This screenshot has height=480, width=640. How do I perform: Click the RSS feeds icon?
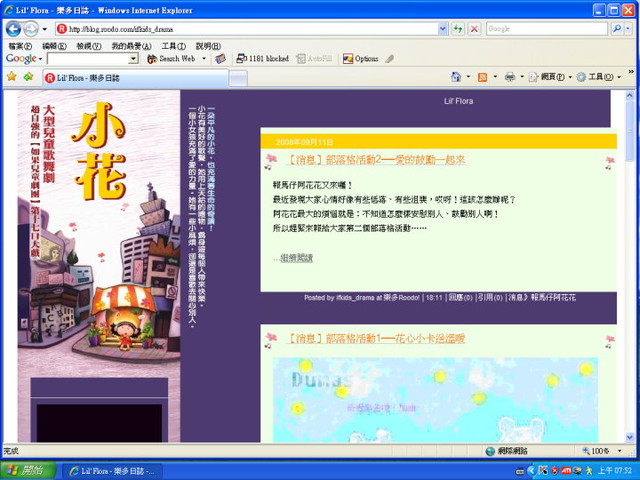pos(482,77)
